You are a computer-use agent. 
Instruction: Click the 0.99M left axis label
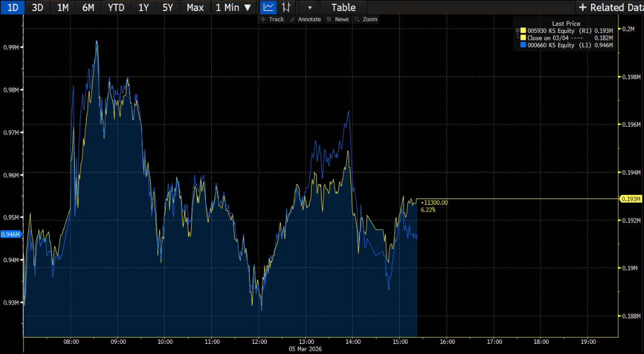11,47
